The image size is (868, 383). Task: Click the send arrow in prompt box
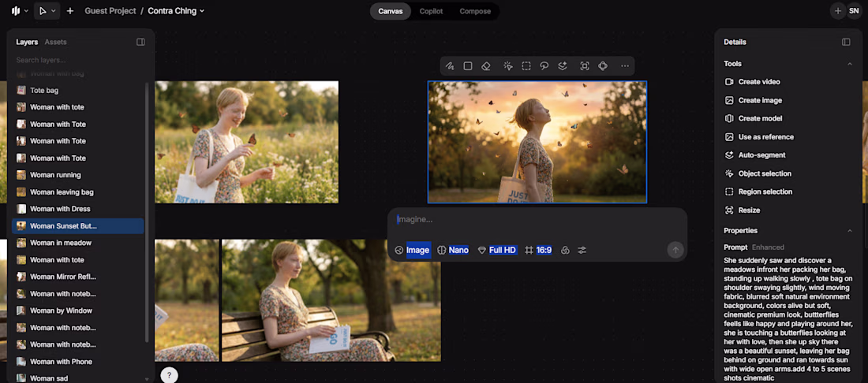coord(675,250)
